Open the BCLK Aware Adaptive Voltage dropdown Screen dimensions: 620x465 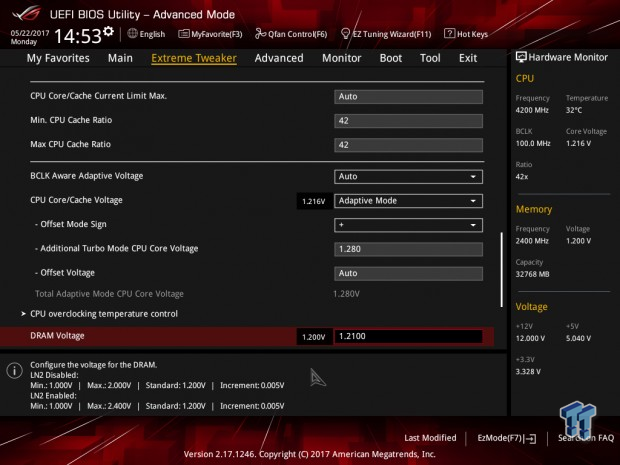pos(408,176)
